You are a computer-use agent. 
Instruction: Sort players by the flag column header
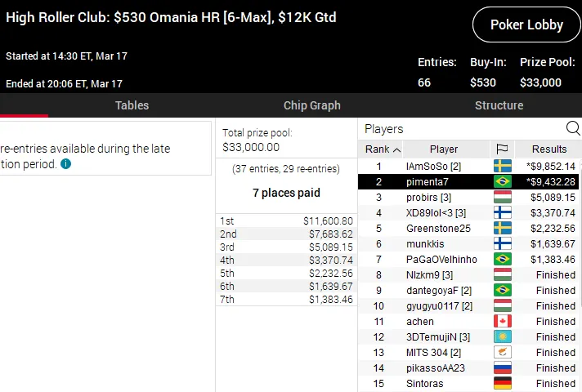(502, 149)
